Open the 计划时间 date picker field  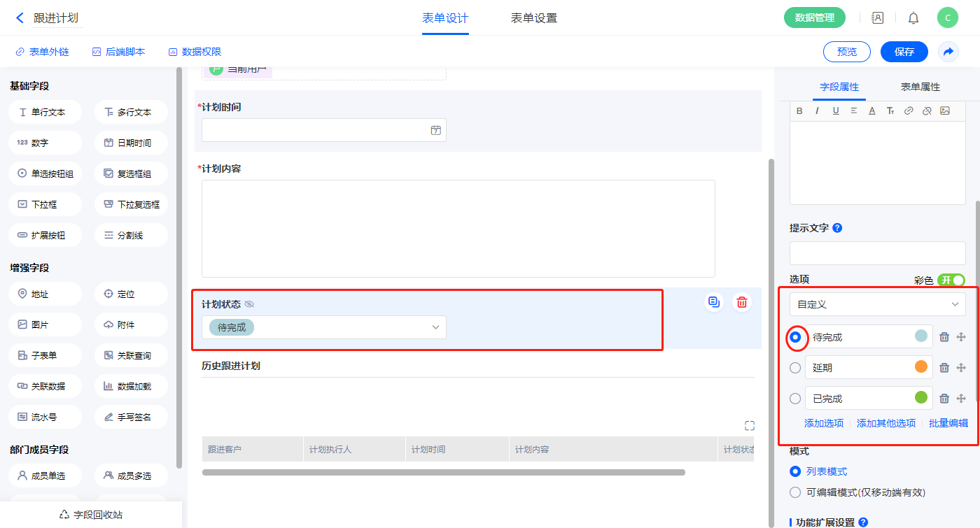click(323, 130)
